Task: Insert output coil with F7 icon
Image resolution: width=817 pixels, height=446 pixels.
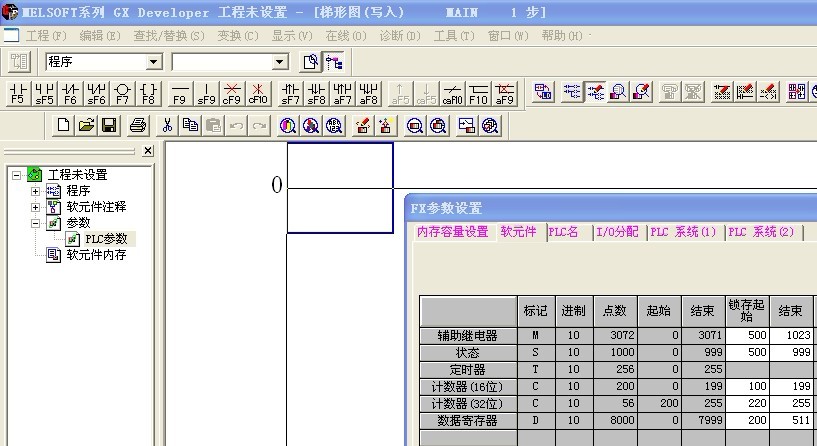Action: pyautogui.click(x=122, y=93)
